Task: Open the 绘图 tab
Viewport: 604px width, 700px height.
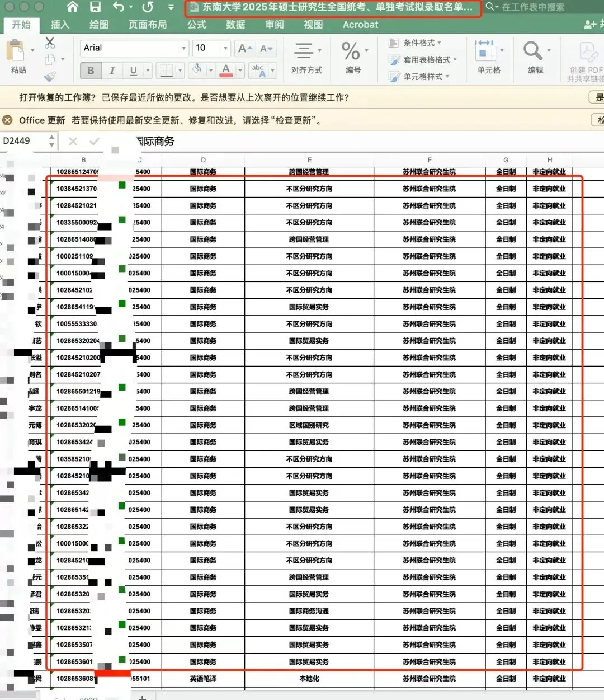Action: click(99, 25)
